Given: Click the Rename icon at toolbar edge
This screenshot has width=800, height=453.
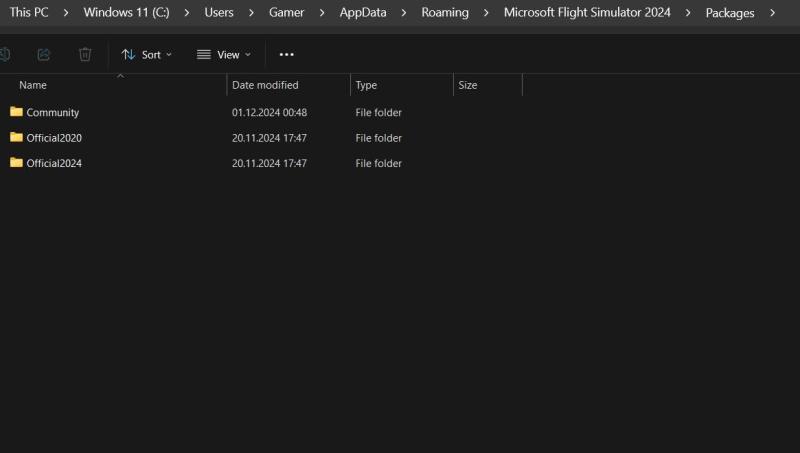Looking at the screenshot, I should pos(4,54).
